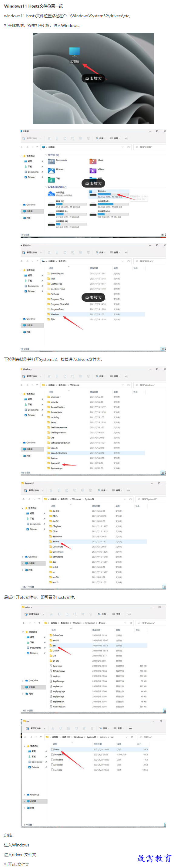Expand OneDrive in the System32 window sidebar
The width and height of the screenshot is (174, 868).
point(23,557)
